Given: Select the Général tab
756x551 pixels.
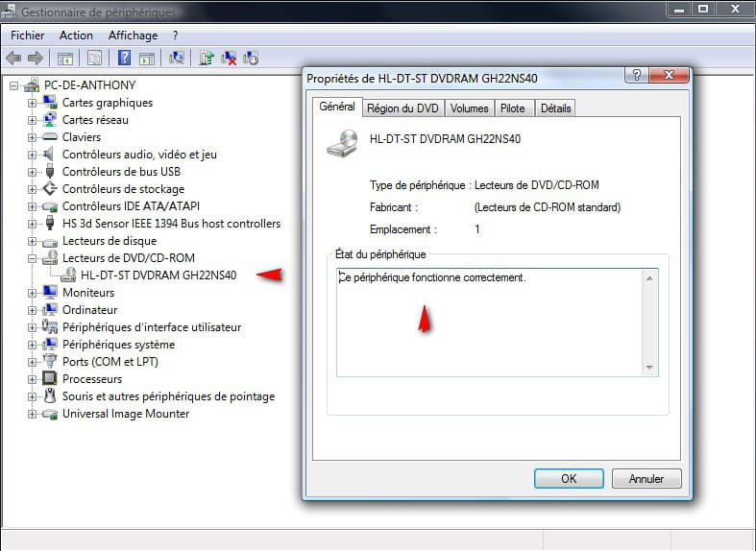Looking at the screenshot, I should (x=337, y=107).
